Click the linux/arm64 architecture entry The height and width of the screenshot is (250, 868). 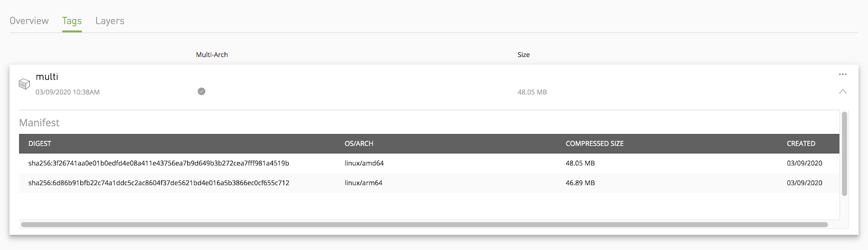[363, 183]
